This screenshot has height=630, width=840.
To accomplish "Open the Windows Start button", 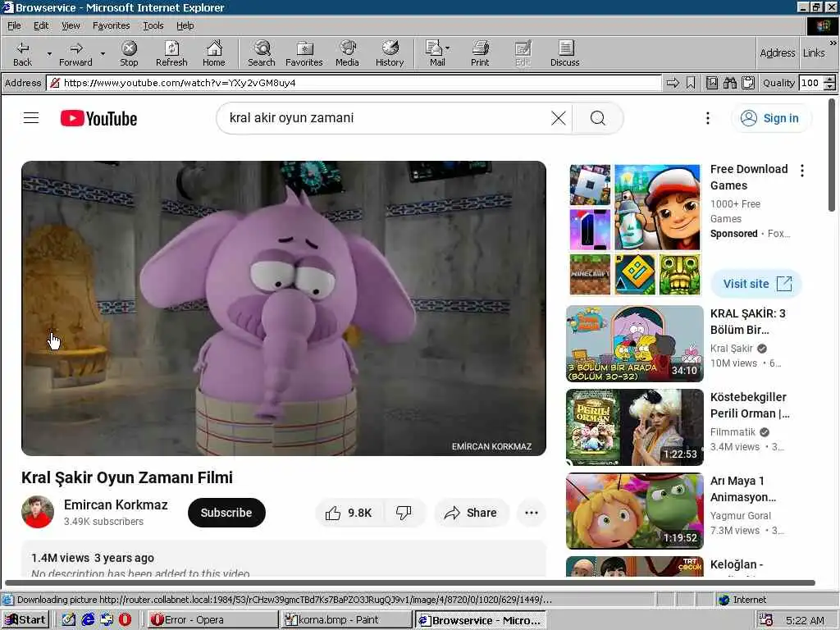I will tap(25, 620).
